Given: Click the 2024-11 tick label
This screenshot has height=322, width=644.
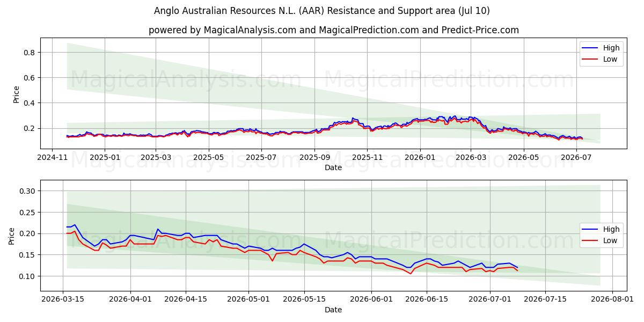Looking at the screenshot, I should click(52, 157).
